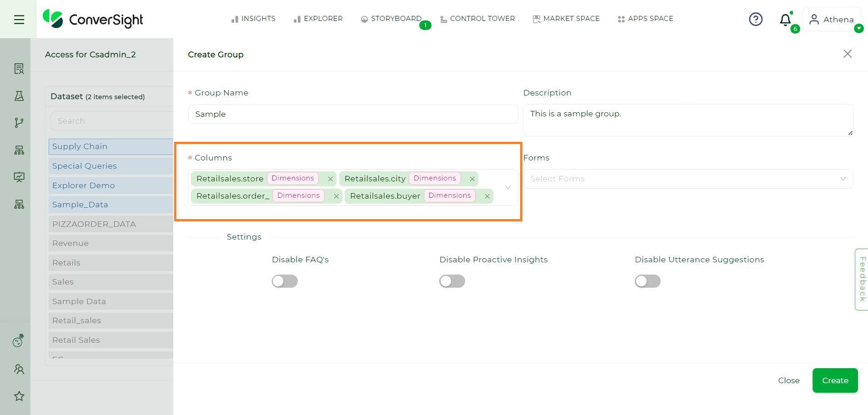Open the hamburger menu
Image resolution: width=868 pixels, height=415 pixels.
click(19, 20)
